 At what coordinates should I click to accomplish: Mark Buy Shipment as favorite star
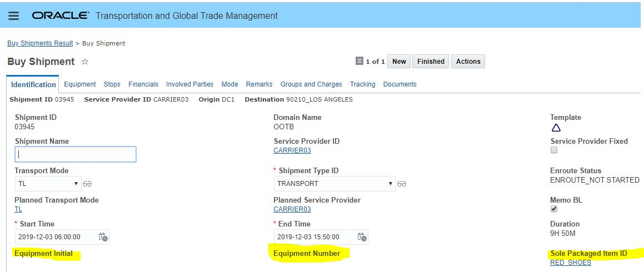point(85,62)
